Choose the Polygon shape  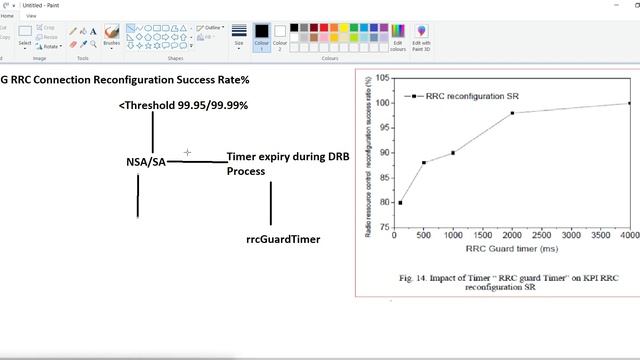tap(175, 28)
